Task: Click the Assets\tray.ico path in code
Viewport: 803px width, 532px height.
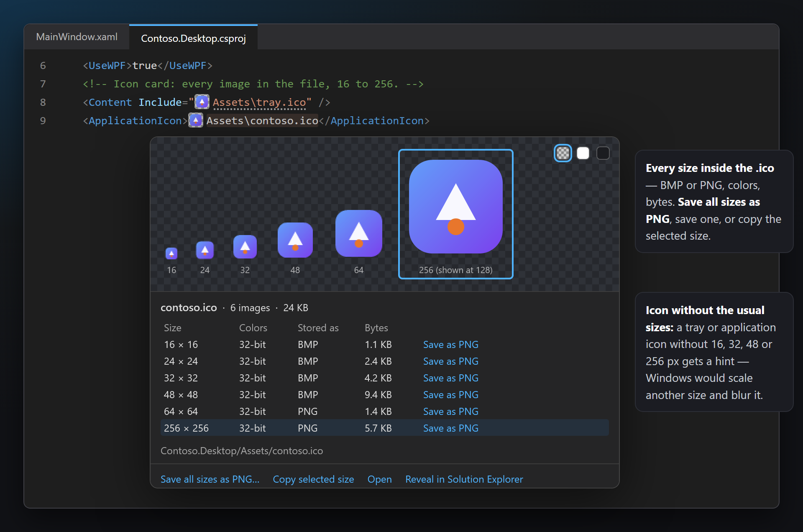Action: pos(259,102)
